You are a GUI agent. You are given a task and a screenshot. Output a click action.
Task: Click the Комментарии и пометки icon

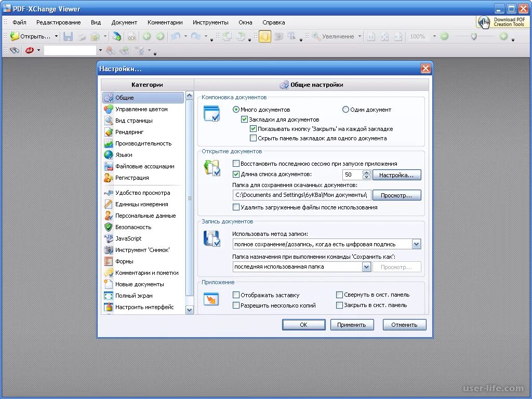click(x=109, y=273)
